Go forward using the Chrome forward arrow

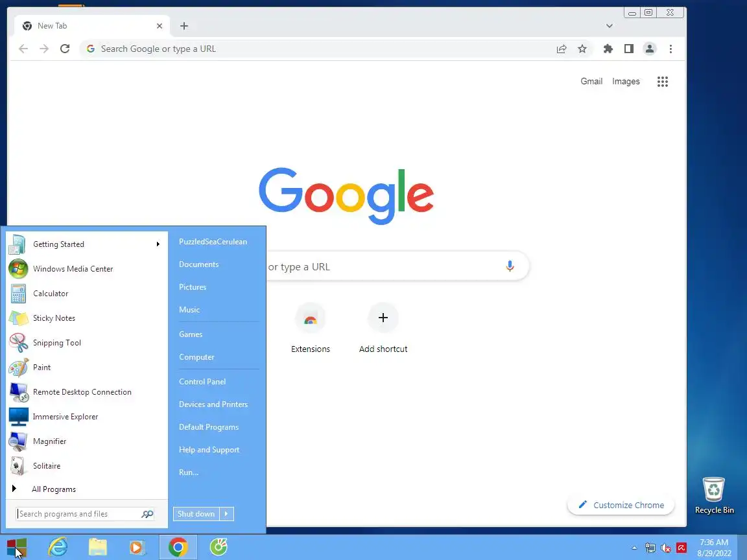(44, 49)
